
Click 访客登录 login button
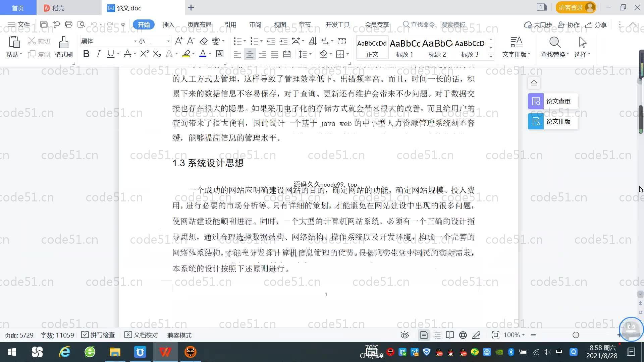576,7
